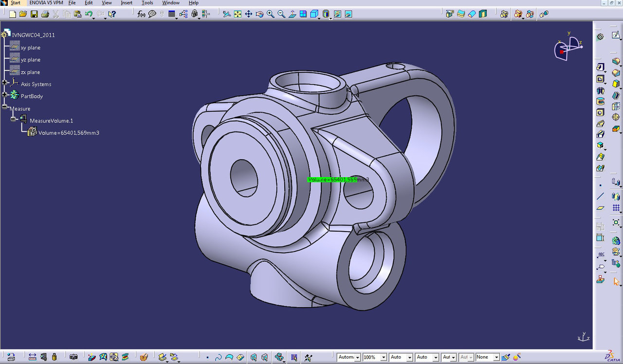Viewport: 623px width, 364px height.
Task: Click the Zoom Out magnifier
Action: 281,14
